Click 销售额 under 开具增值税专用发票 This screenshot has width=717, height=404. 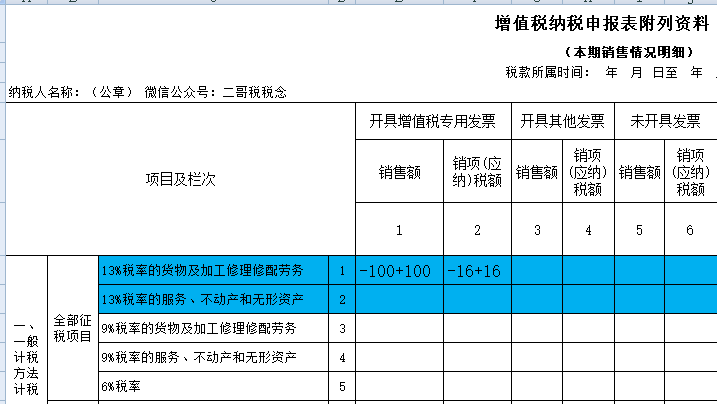[398, 172]
